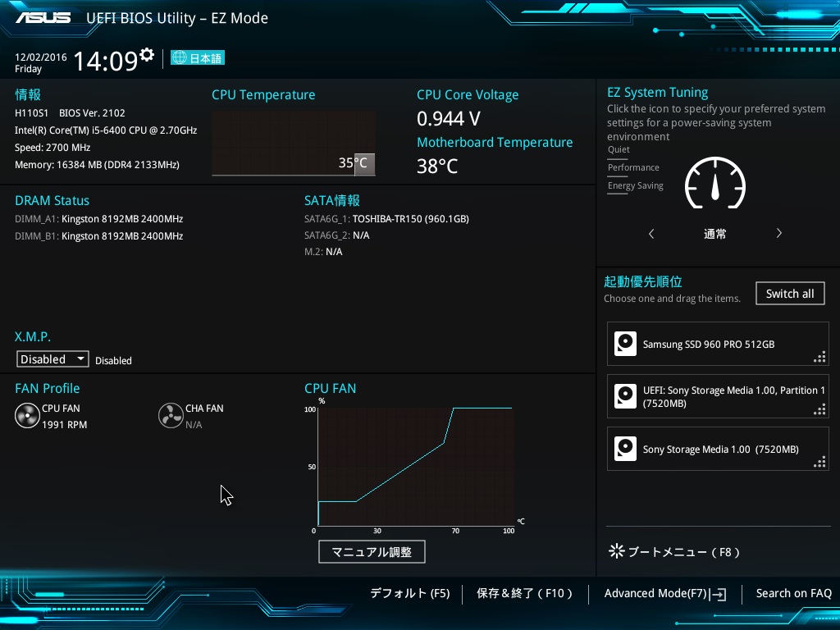Click the Samsung SSD 960 PRO disk icon
Screen dimensions: 840x630
(625, 344)
